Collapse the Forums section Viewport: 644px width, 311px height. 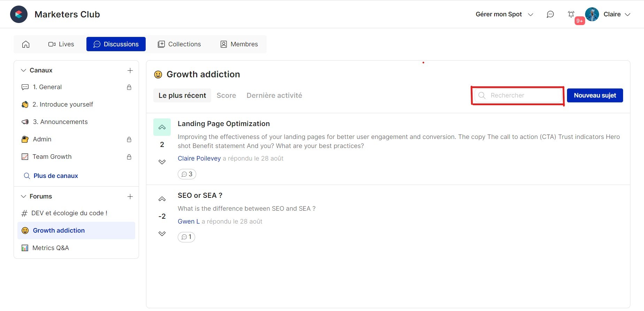pyautogui.click(x=24, y=196)
